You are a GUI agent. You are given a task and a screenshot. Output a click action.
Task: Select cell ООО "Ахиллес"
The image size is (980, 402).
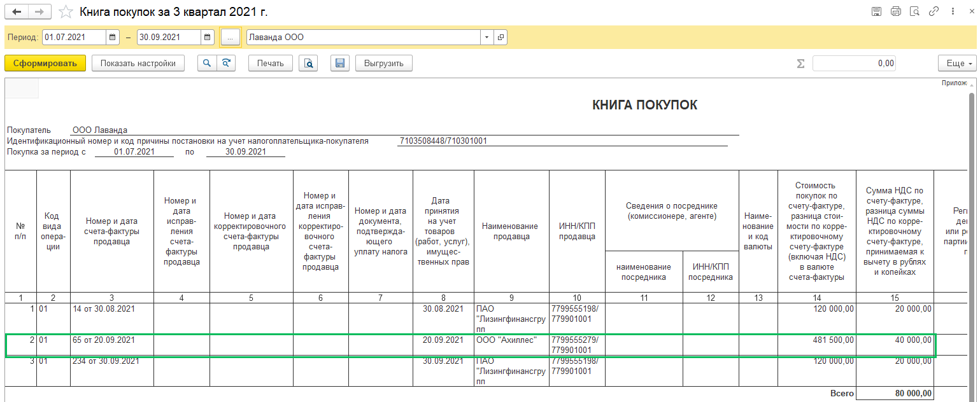point(511,345)
